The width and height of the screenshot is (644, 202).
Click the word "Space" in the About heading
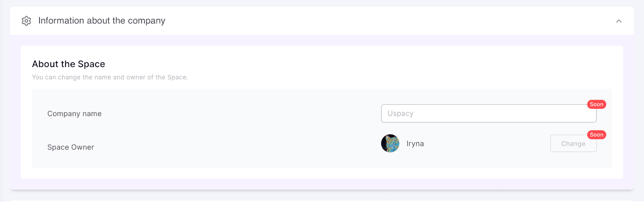(91, 64)
